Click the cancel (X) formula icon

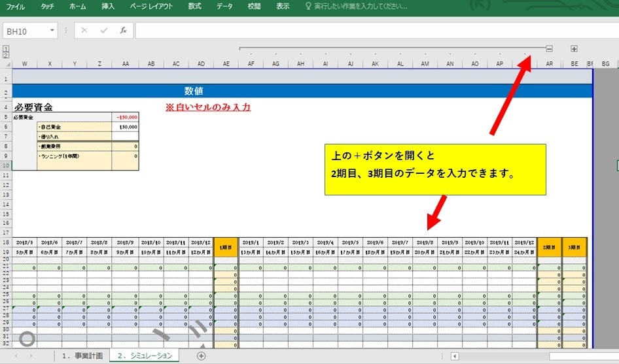84,30
